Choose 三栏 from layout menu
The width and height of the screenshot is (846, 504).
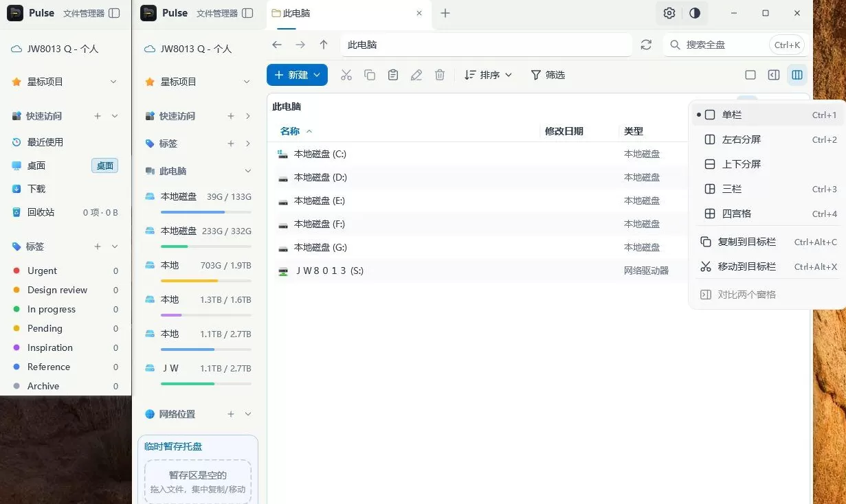[x=767, y=189]
